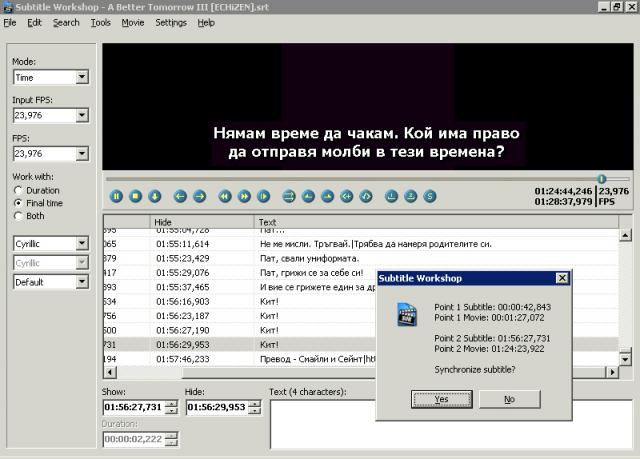Select the Final time radio option
Viewport: 640px width, 459px height.
pos(38,203)
